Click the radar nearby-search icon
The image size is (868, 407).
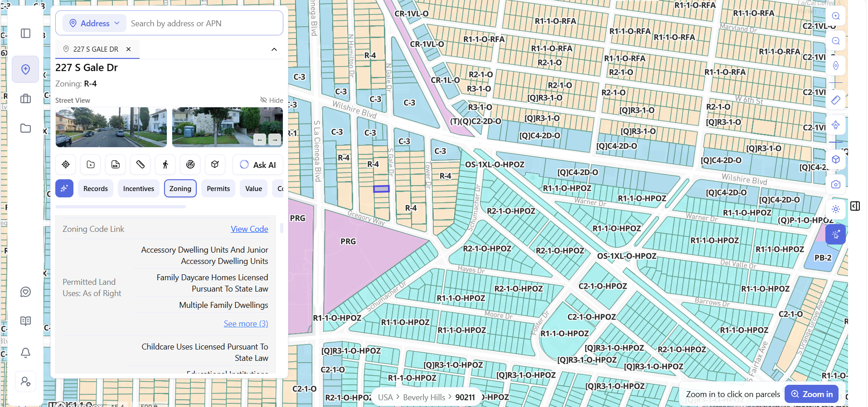[x=190, y=165]
